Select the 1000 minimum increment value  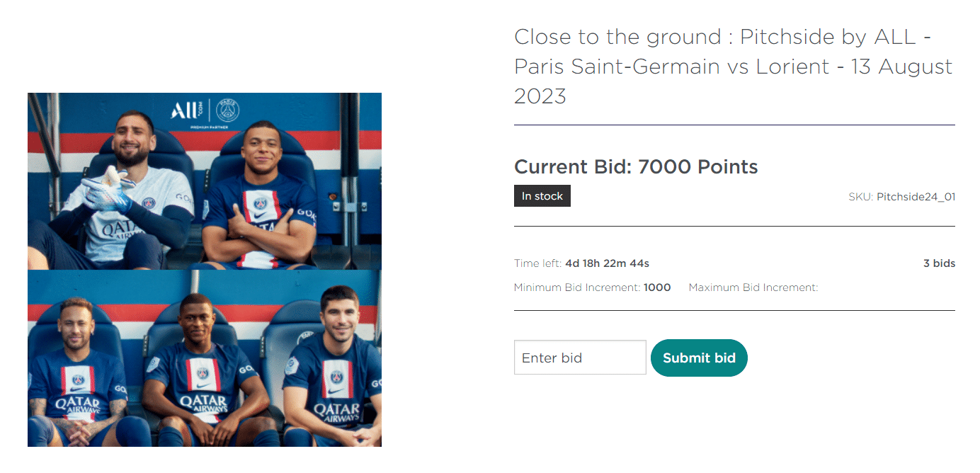657,287
